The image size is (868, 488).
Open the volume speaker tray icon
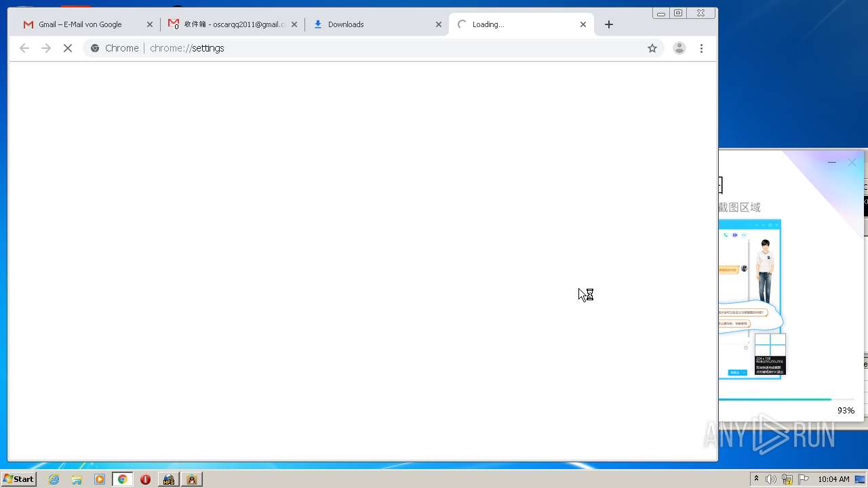click(771, 479)
